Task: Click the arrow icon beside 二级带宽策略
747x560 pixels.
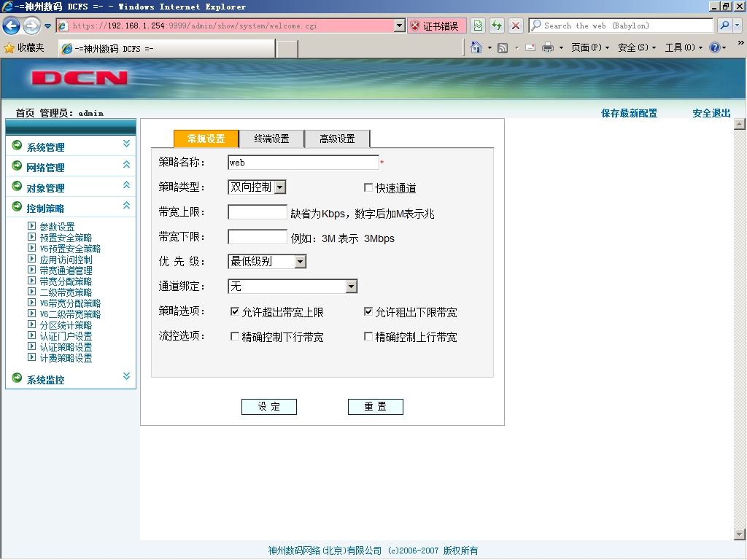Action: coord(32,292)
